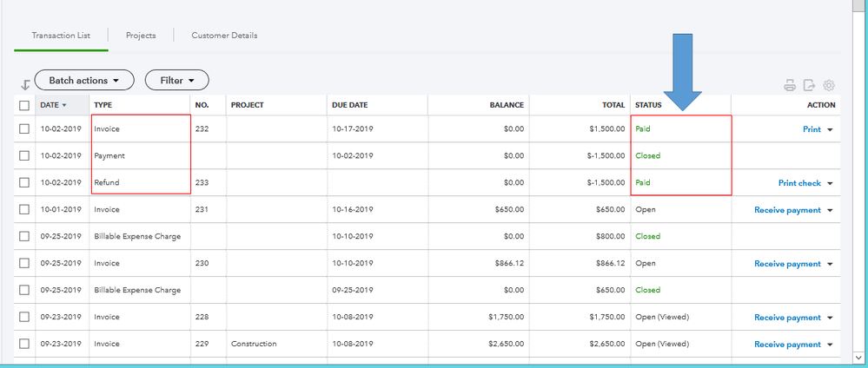Click the export icon above the table
Viewport: 868px width, 368px height.
coord(810,85)
